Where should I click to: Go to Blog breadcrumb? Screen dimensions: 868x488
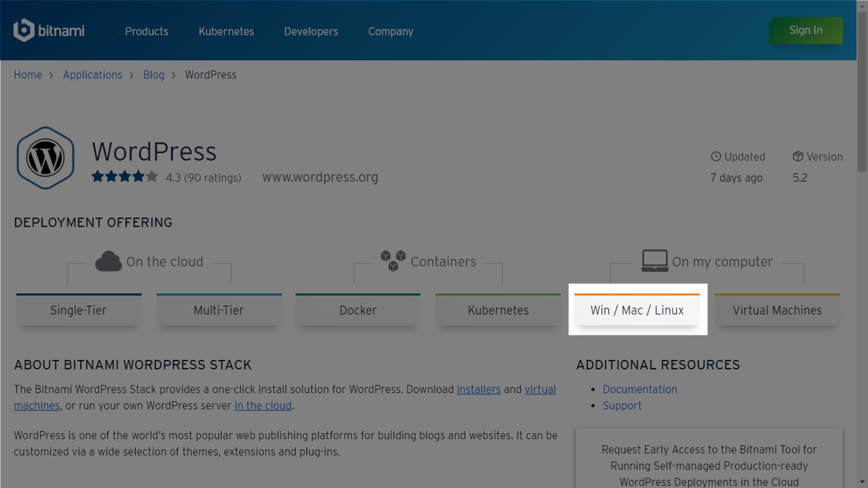(x=154, y=75)
